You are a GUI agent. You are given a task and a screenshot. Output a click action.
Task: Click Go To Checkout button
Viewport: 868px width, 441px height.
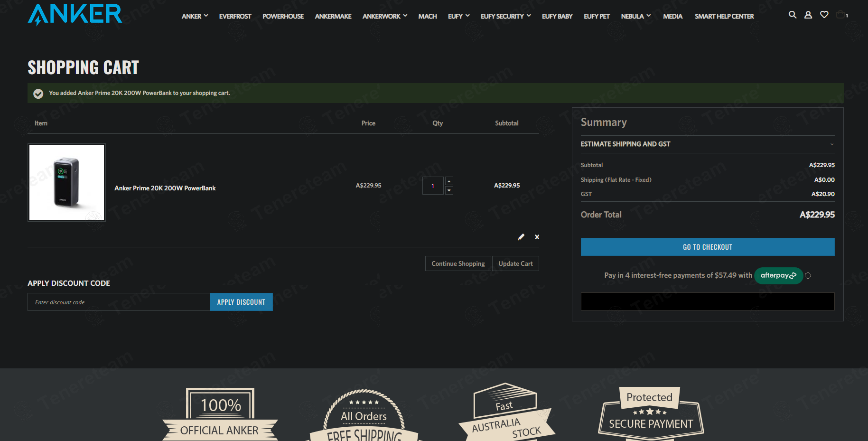(x=707, y=247)
